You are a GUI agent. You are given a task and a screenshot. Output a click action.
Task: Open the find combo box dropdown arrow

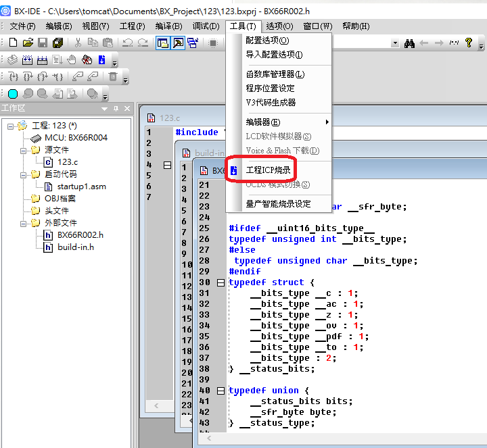(395, 43)
